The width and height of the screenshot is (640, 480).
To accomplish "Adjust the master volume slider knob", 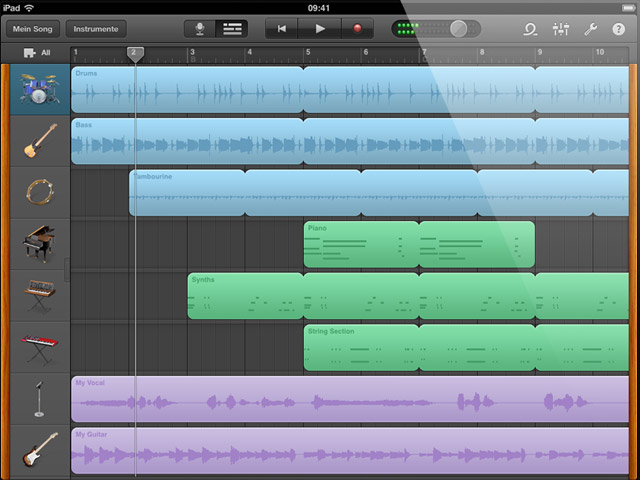I will [x=458, y=29].
